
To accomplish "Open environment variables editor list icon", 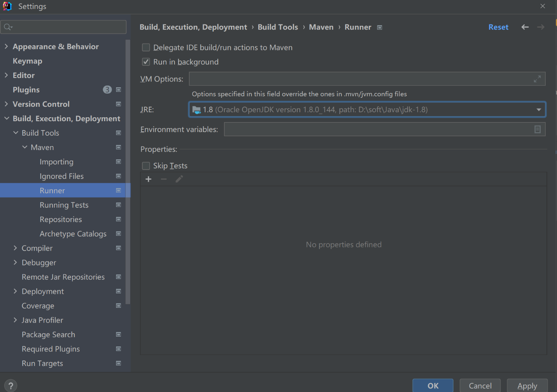I will pyautogui.click(x=538, y=129).
